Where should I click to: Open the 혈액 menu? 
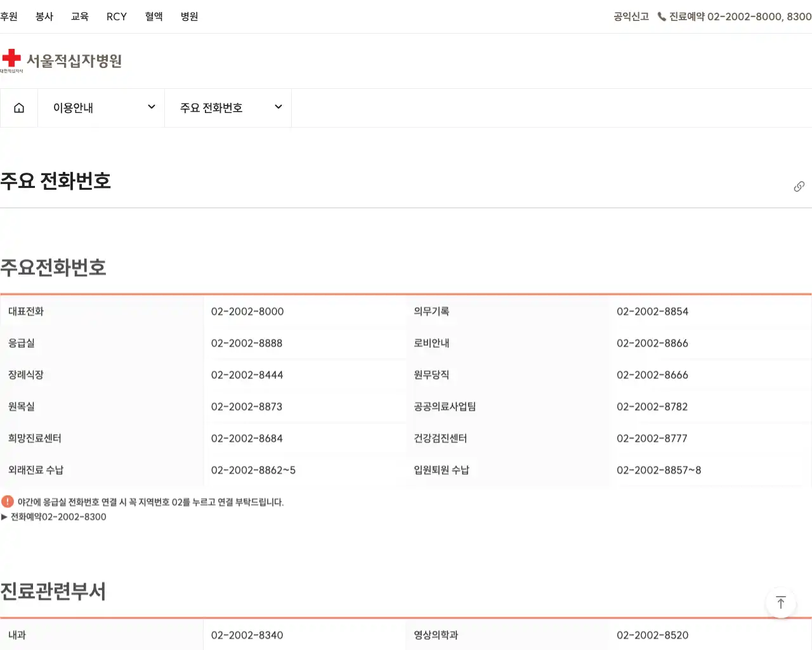pyautogui.click(x=154, y=17)
